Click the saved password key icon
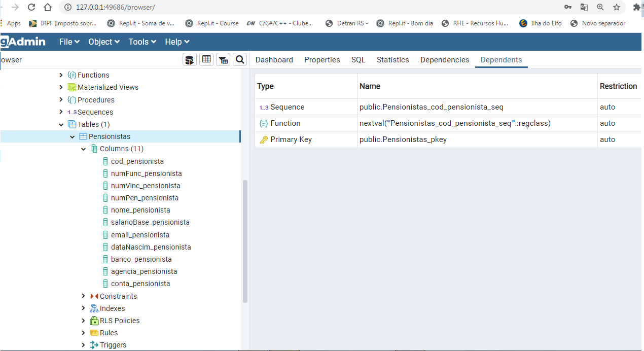This screenshot has width=644, height=351. (568, 7)
